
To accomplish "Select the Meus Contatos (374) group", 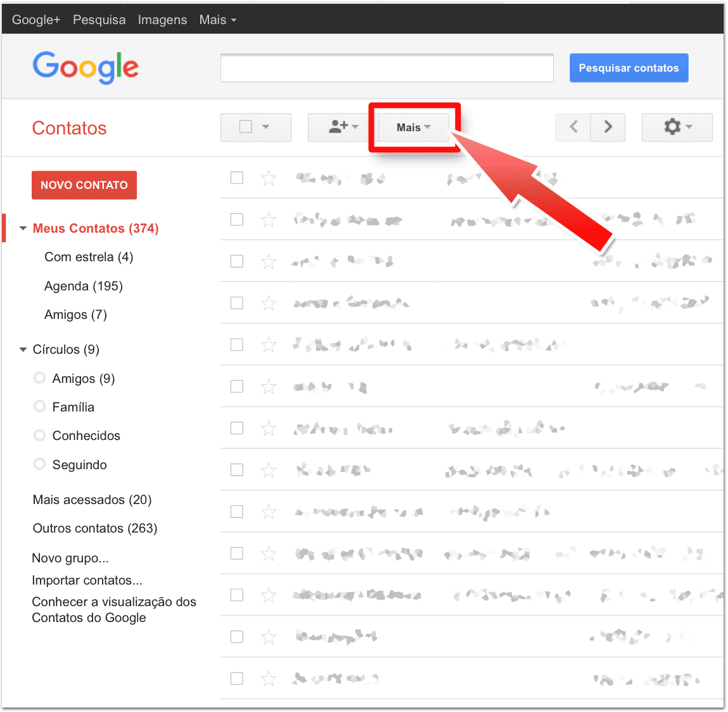I will pos(96,228).
